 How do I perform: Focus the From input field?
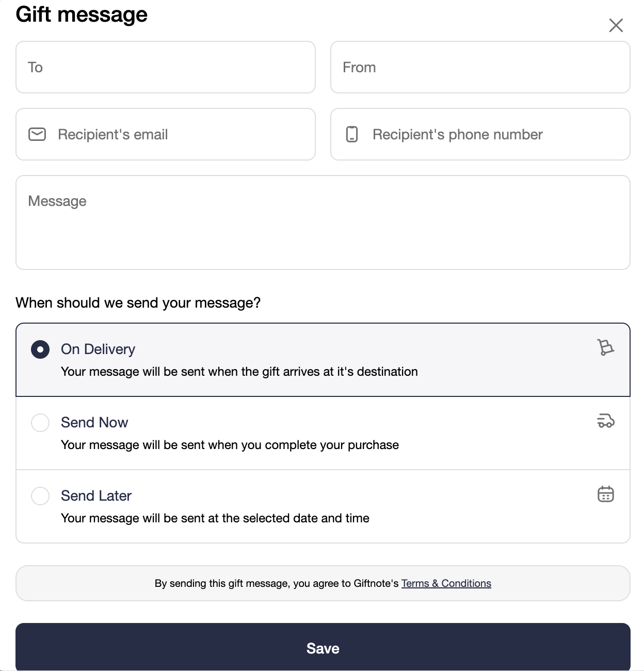(480, 67)
